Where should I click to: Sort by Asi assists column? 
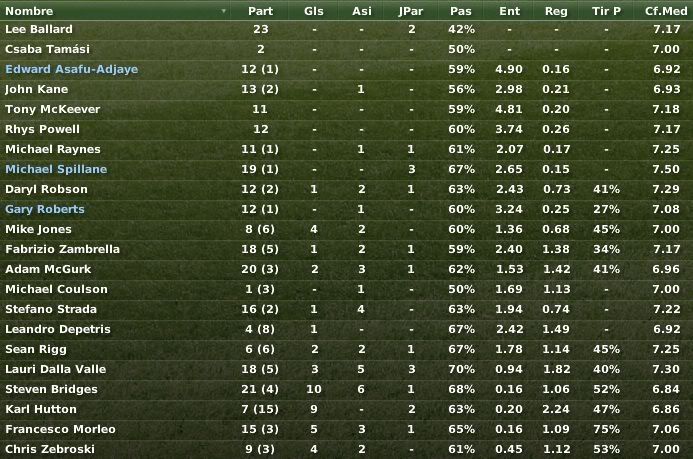[x=362, y=11]
